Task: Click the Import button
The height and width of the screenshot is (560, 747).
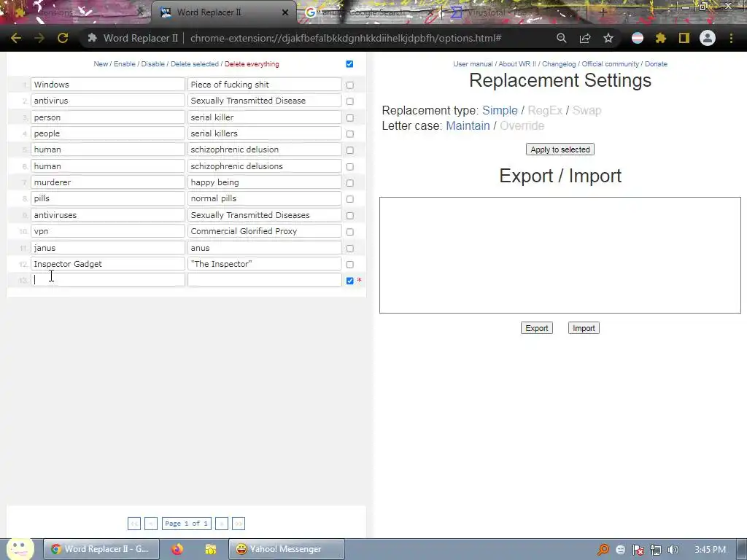Action: [x=584, y=328]
